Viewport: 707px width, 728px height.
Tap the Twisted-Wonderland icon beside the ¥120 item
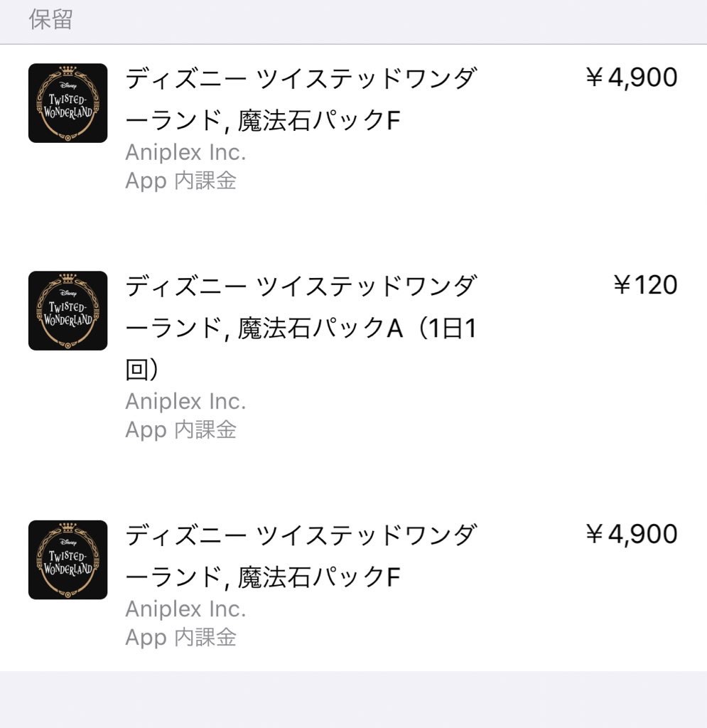point(68,311)
